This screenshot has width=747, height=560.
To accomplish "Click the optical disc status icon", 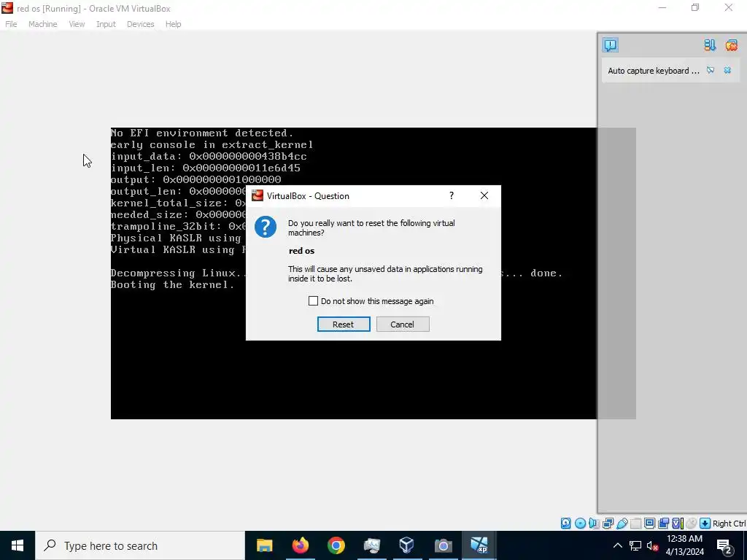I will (580, 524).
